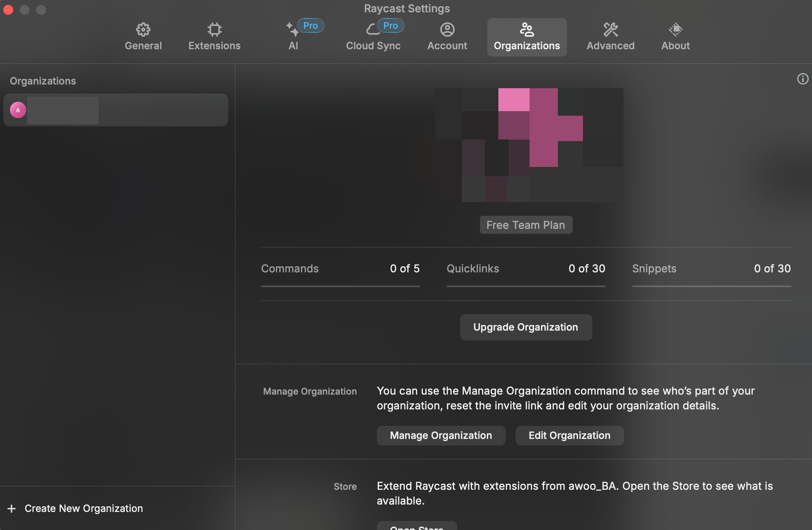Viewport: 812px width, 530px height.
Task: Open the Account person icon tab
Action: coord(447,30)
